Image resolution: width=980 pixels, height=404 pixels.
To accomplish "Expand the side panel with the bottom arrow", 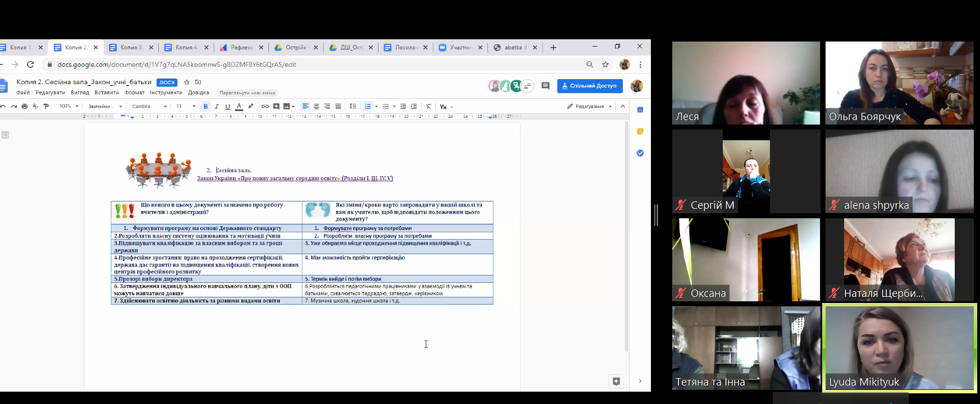I will click(640, 381).
